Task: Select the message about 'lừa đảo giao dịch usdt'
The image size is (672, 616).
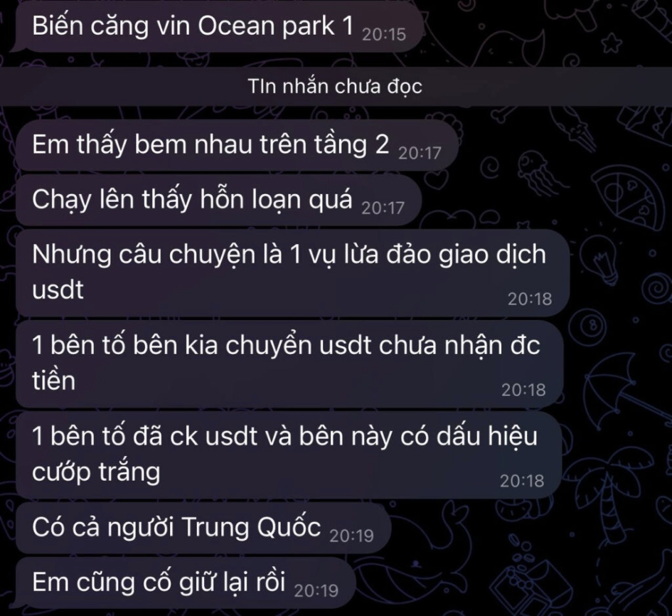Action: coord(293,272)
